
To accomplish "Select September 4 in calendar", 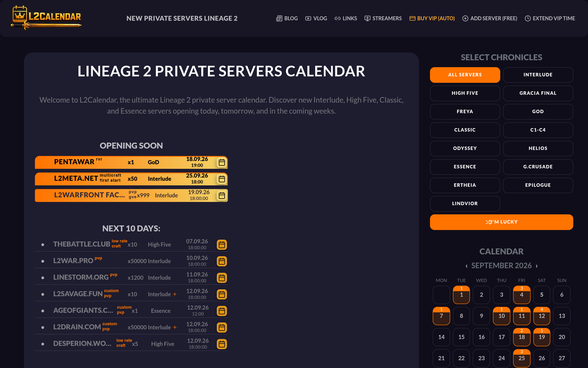I will [x=521, y=295].
